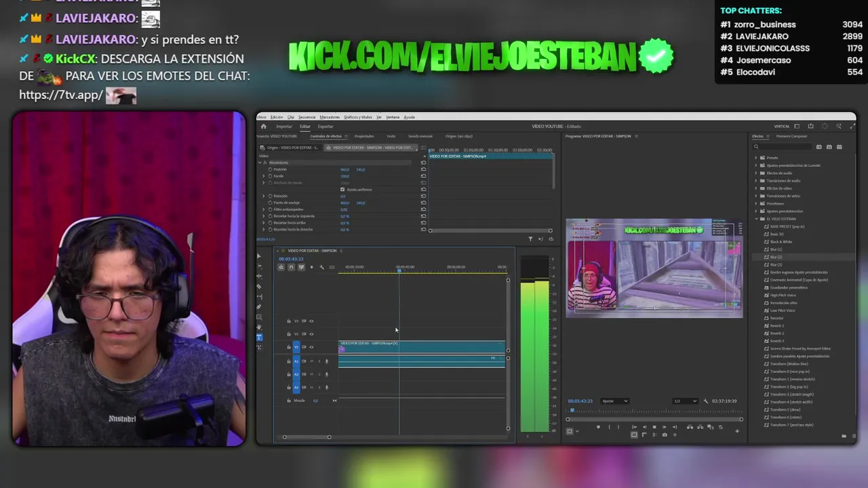Screen dimensions: 868x488
Task: Switch to the Importar workspace tab
Action: pyautogui.click(x=284, y=126)
